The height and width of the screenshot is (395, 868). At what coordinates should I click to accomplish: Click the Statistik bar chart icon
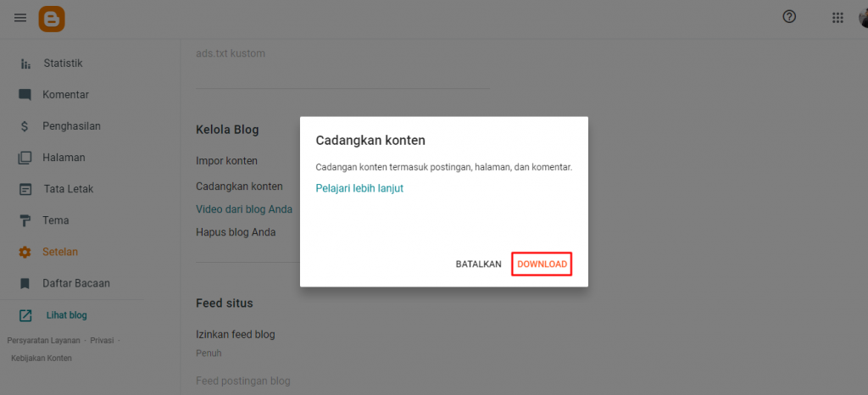(25, 64)
